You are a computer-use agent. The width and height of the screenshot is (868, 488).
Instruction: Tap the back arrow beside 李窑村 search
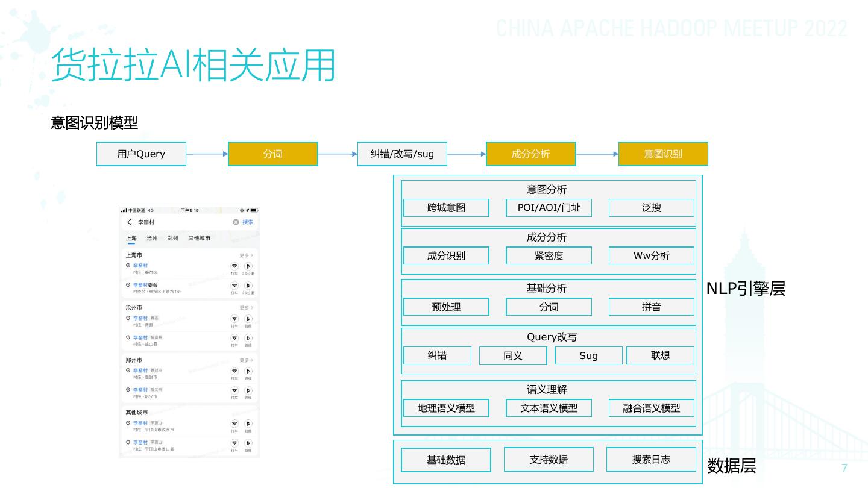129,222
